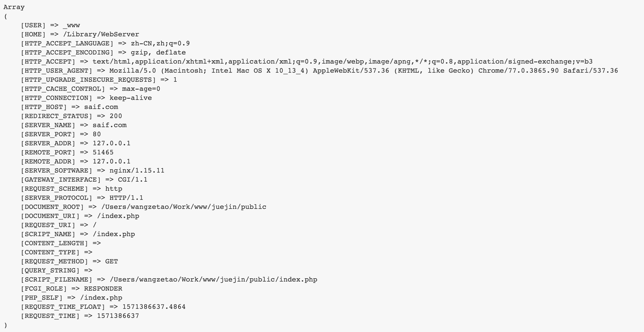Click the REMOTE_PORT value 51465

[x=103, y=152]
